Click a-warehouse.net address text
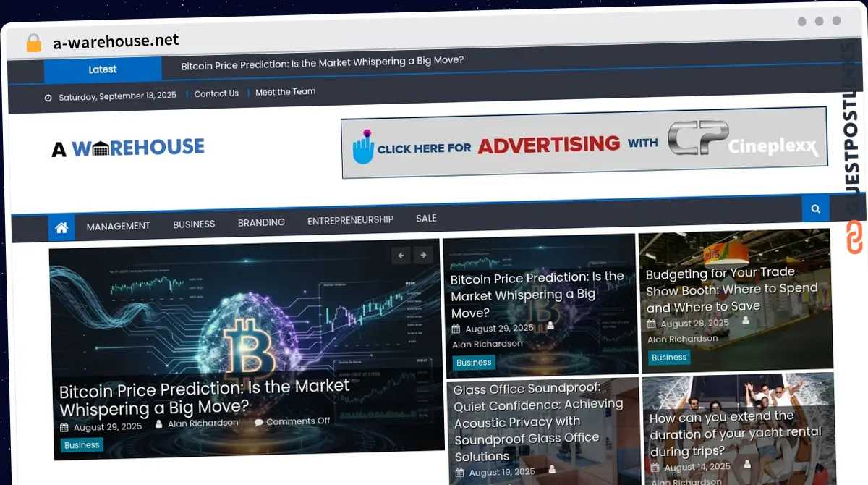 pyautogui.click(x=116, y=41)
